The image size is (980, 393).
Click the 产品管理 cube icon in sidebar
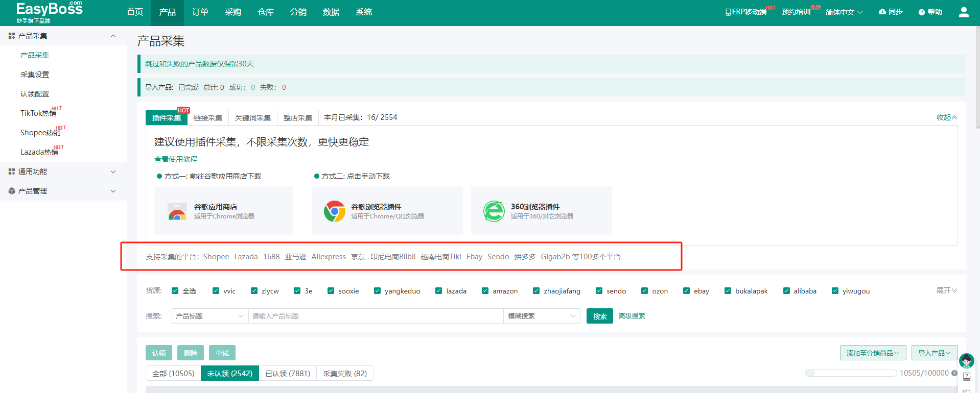12,191
